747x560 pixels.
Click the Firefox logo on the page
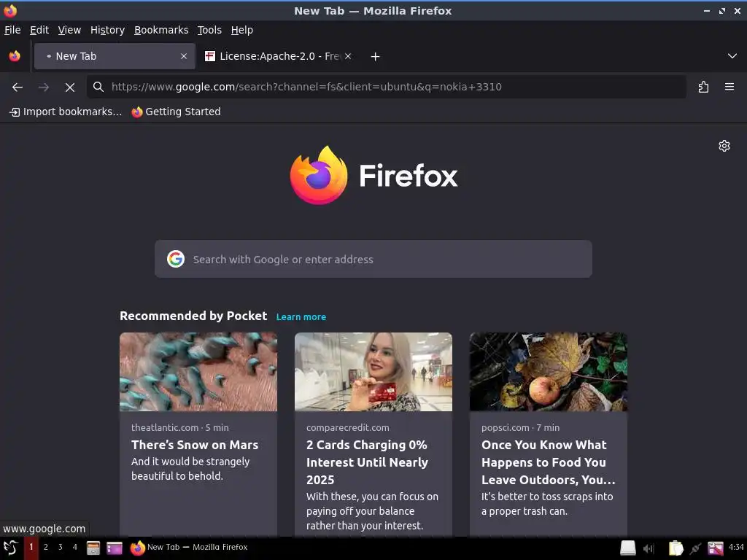[374, 175]
